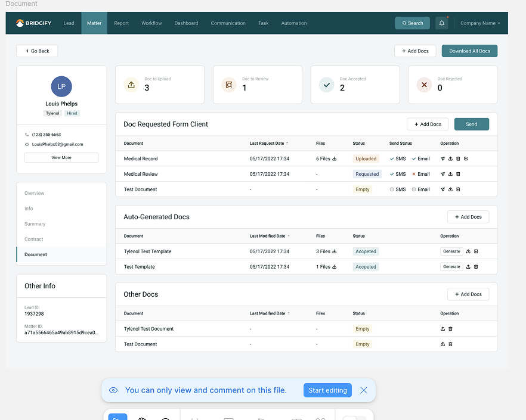This screenshot has width=526, height=420.
Task: Click the top Add Docs button beside Download
Action: [415, 51]
